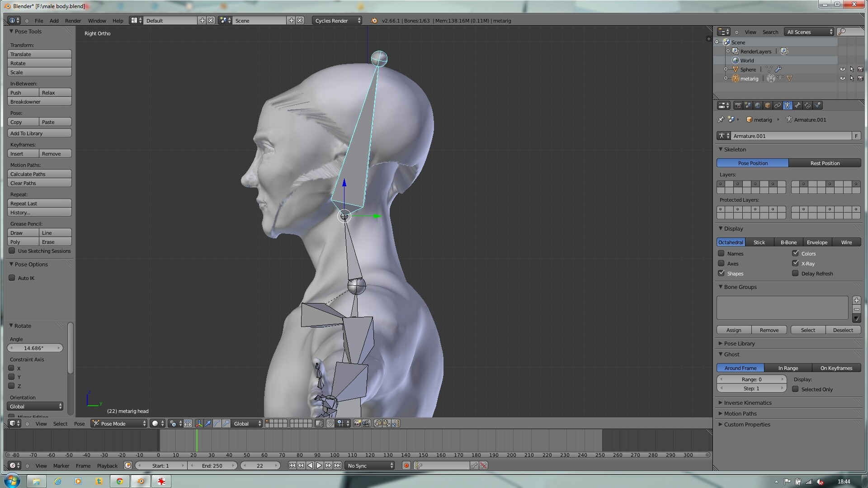868x488 pixels.
Task: Enable Selected Only ghost display
Action: (x=795, y=389)
